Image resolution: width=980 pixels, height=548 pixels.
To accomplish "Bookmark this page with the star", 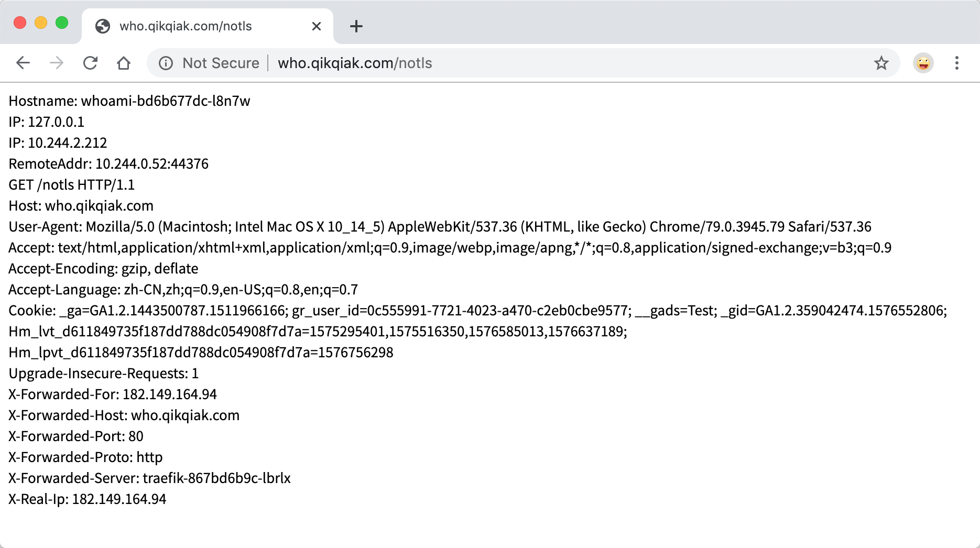I will (x=881, y=63).
